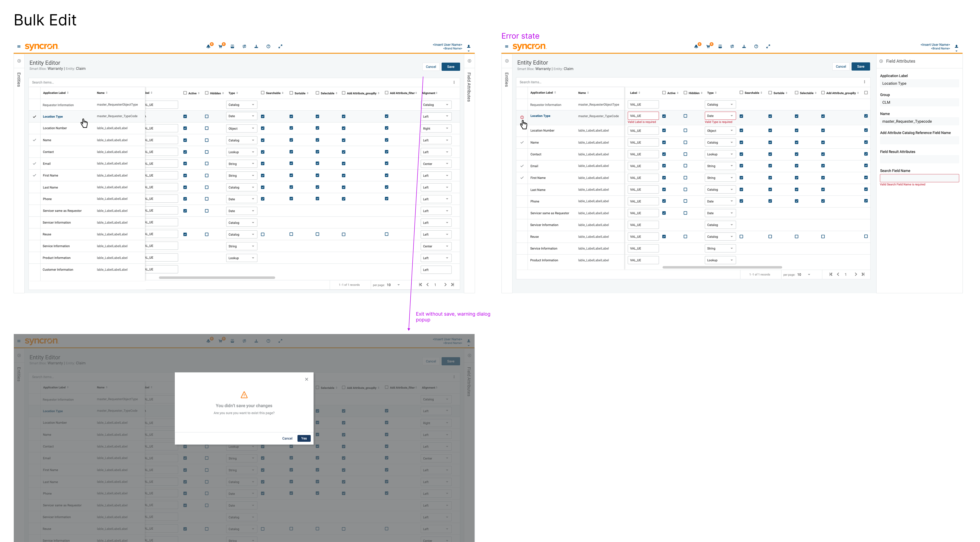Click red error icon on Location Type row
The image size is (980, 542).
(x=522, y=117)
